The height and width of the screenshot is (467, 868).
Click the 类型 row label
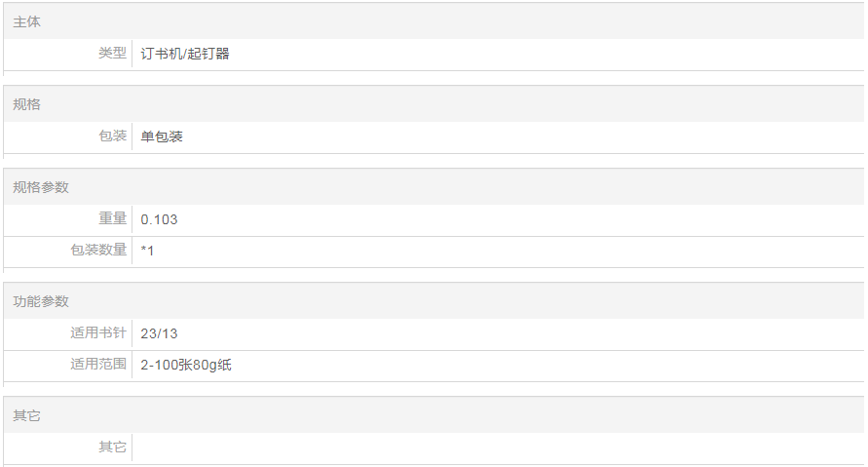tap(112, 54)
